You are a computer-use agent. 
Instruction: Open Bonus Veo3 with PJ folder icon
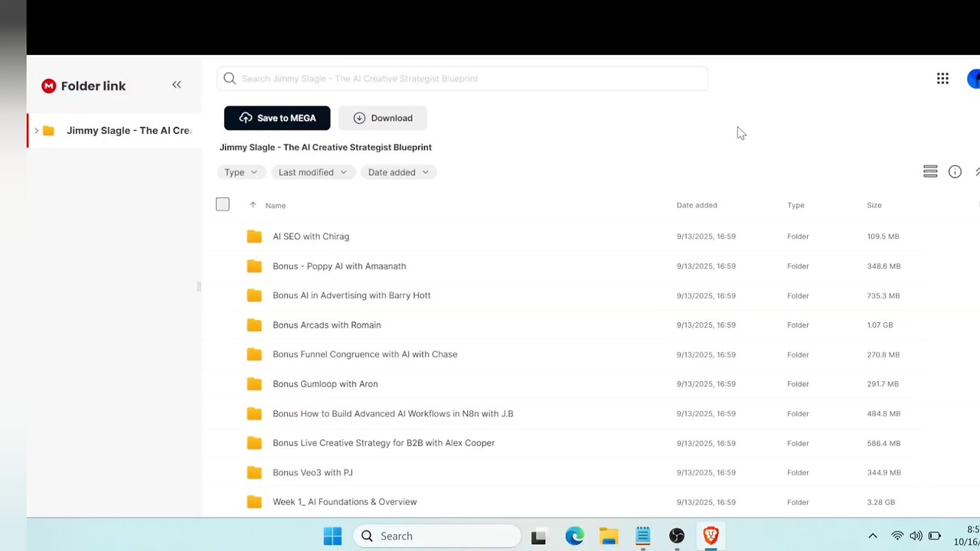[254, 473]
